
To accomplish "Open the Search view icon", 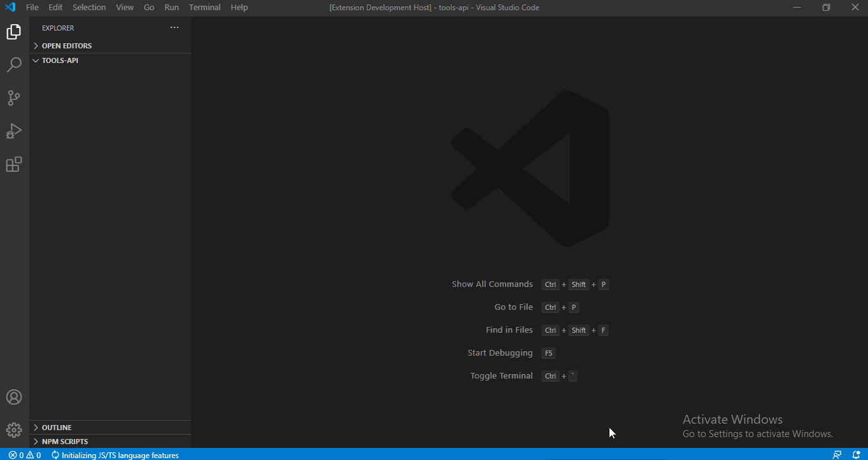I will [x=14, y=65].
